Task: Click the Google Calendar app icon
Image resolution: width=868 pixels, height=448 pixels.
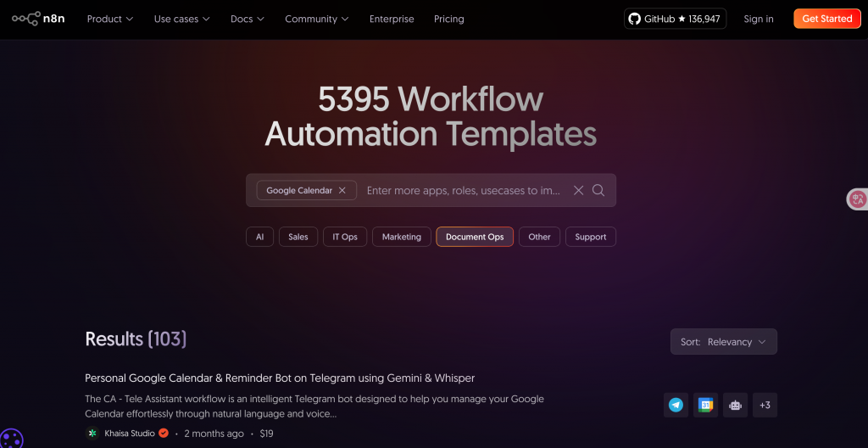Action: click(x=705, y=406)
